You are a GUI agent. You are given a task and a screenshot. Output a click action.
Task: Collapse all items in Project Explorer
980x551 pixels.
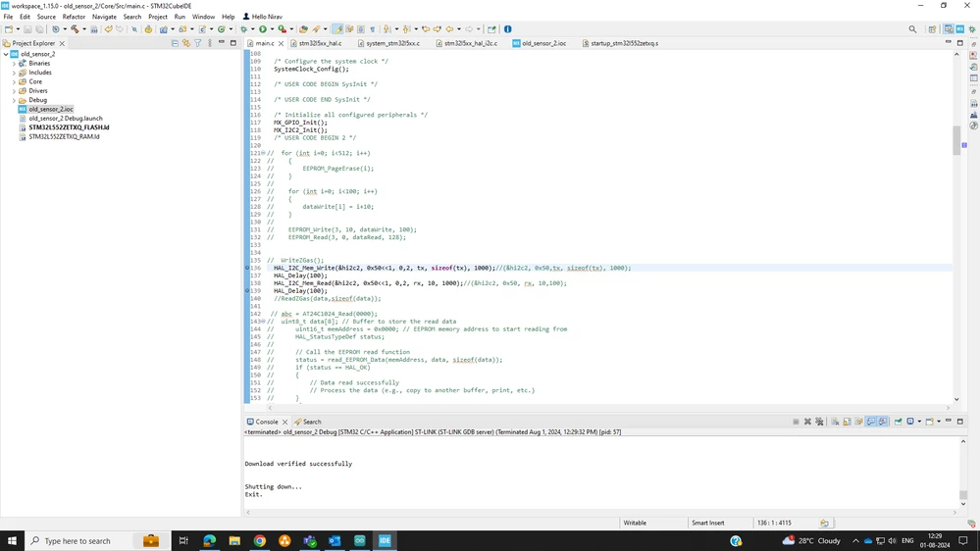pos(175,43)
